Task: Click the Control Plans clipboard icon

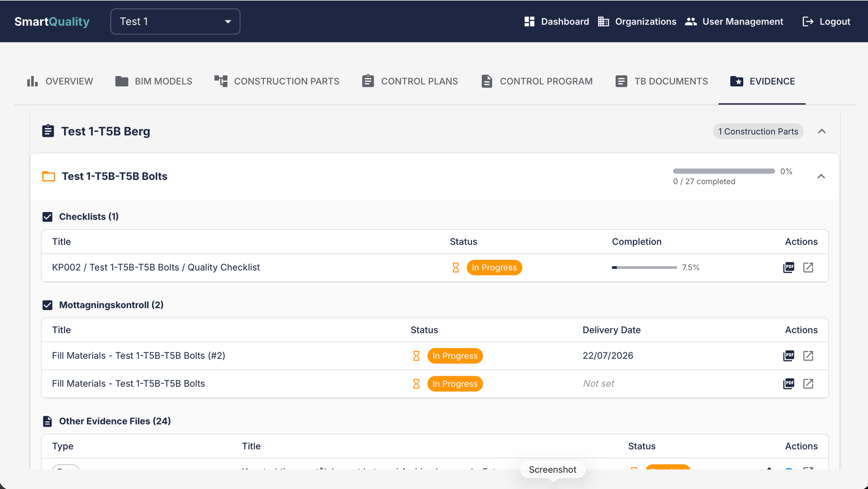Action: click(368, 81)
